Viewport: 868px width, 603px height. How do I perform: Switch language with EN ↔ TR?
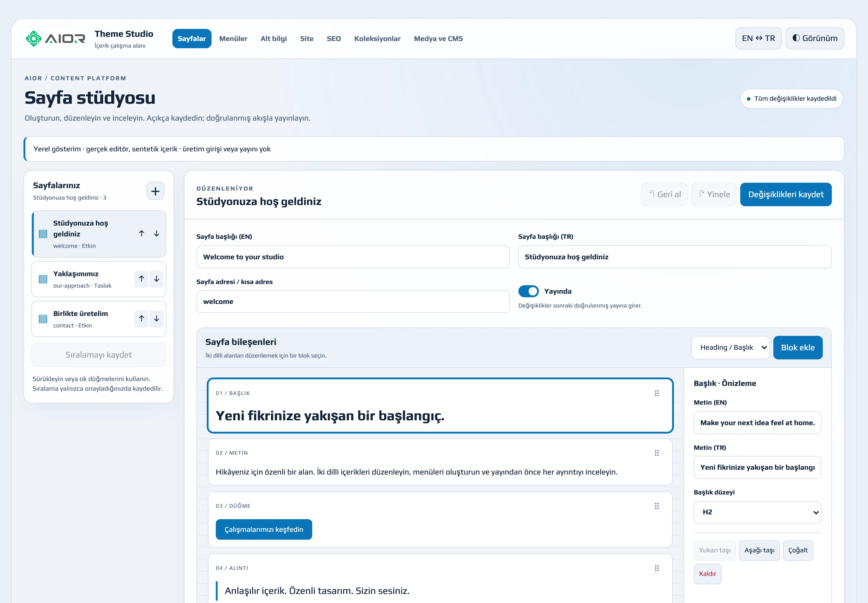pyautogui.click(x=758, y=38)
